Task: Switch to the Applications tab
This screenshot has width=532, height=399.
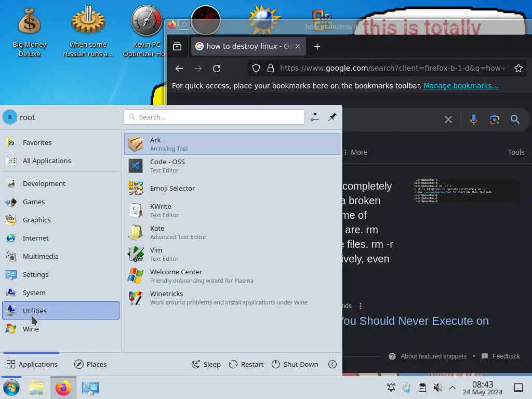Action: coord(32,364)
